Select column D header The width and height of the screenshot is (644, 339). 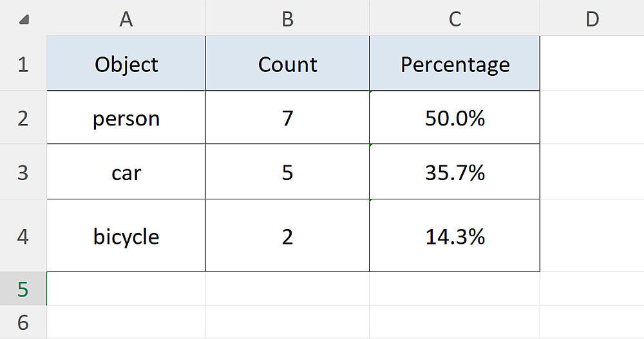point(592,19)
